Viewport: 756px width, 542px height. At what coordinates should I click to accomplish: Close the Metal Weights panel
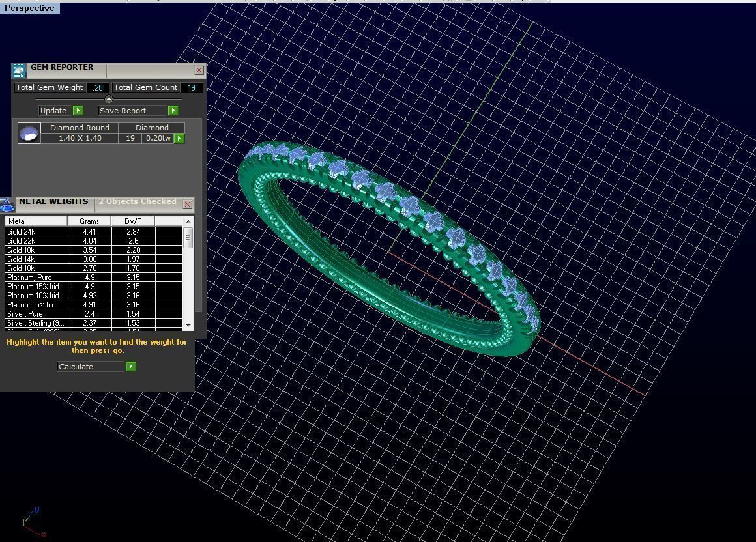tap(188, 205)
